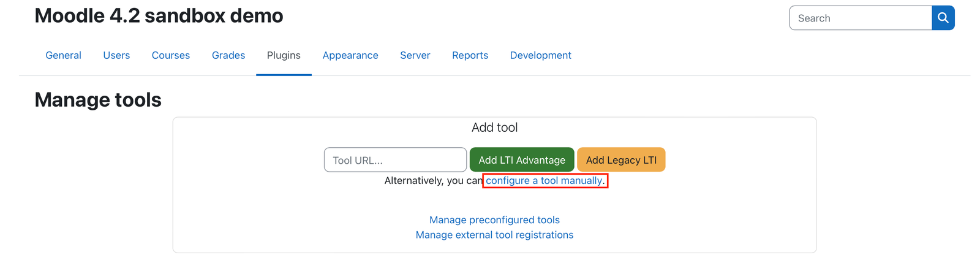Click the Add LTI Advantage button

522,160
